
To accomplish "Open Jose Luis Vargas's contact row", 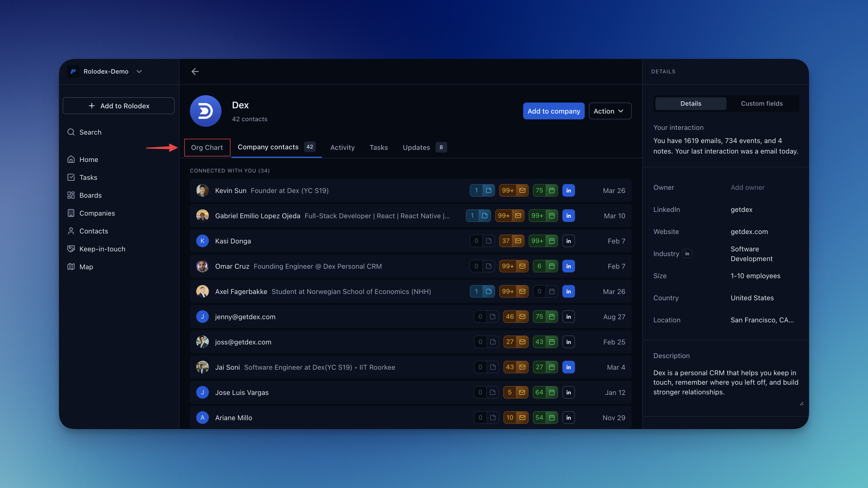I will coord(411,393).
